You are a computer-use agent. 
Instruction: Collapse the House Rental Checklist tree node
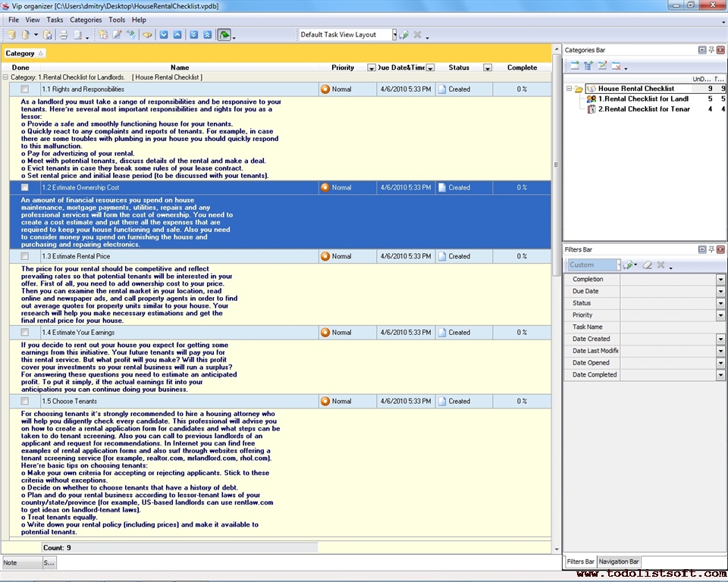click(x=569, y=89)
